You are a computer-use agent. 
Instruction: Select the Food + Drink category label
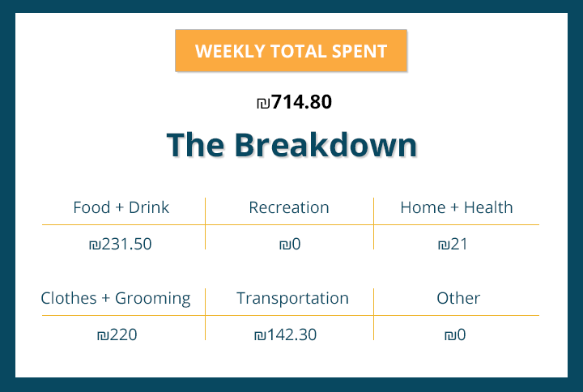121,207
